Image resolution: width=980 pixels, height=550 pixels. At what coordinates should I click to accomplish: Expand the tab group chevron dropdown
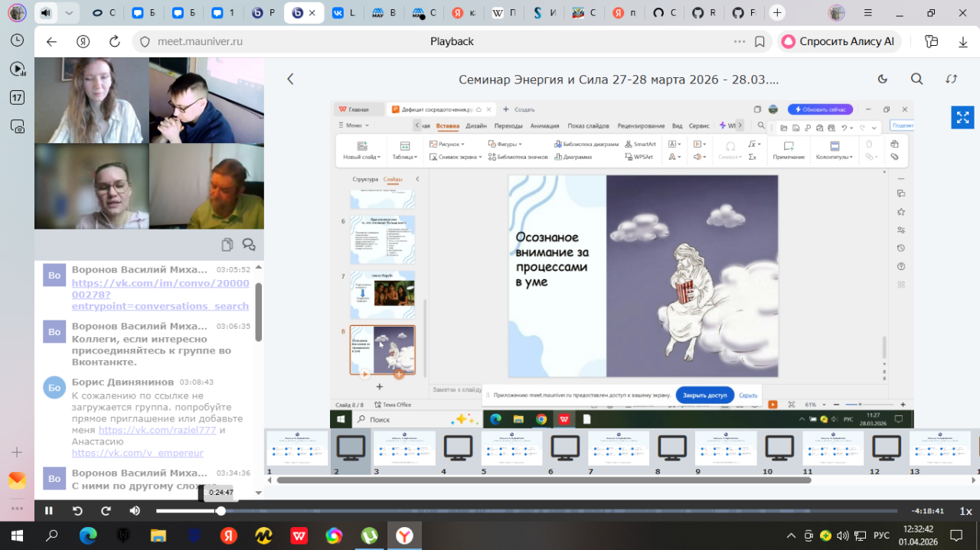coord(70,13)
